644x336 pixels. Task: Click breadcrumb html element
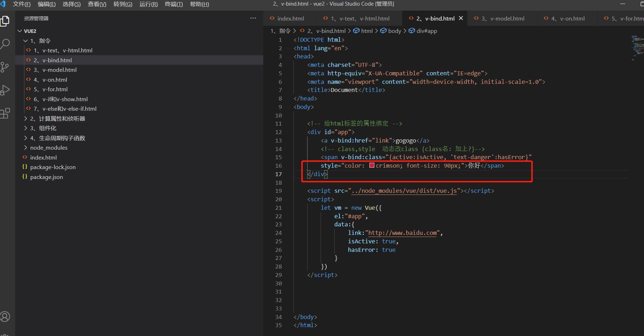point(363,31)
